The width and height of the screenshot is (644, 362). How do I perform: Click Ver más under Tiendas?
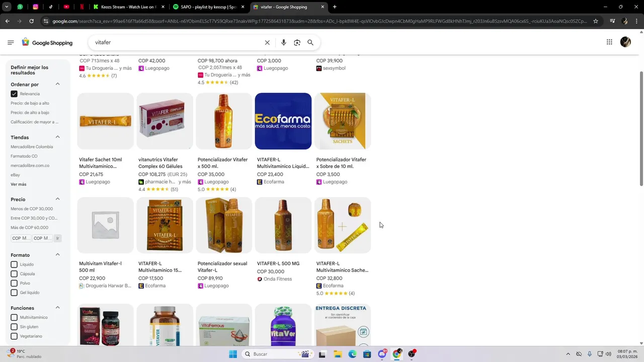click(x=19, y=185)
